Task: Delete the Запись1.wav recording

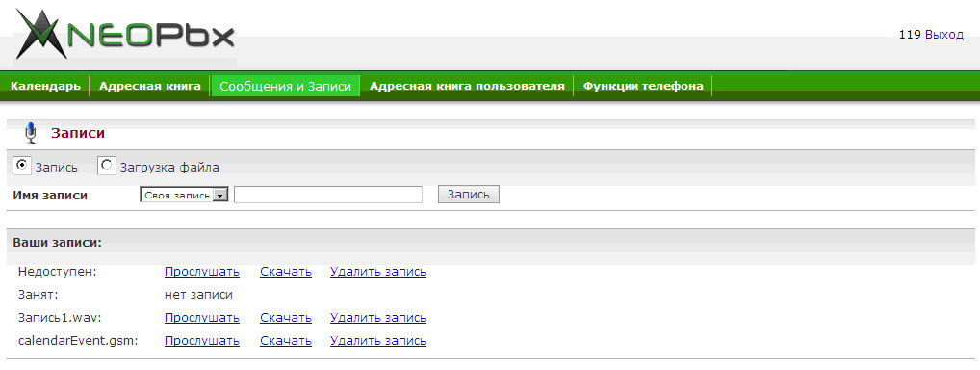Action: [x=378, y=318]
